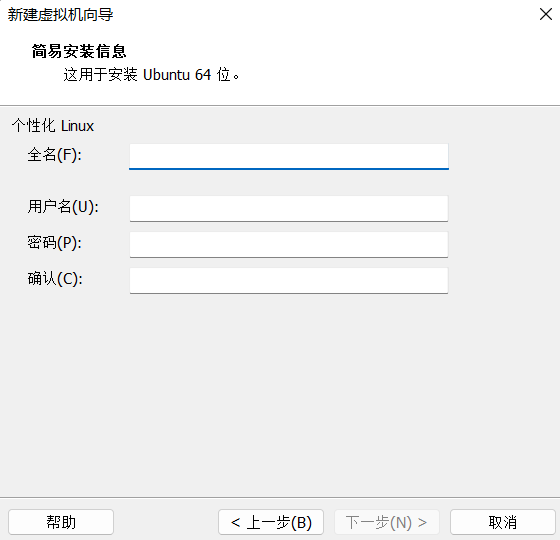Click the 新建虚拟机向导 title bar text
The image size is (560, 540).
point(60,15)
